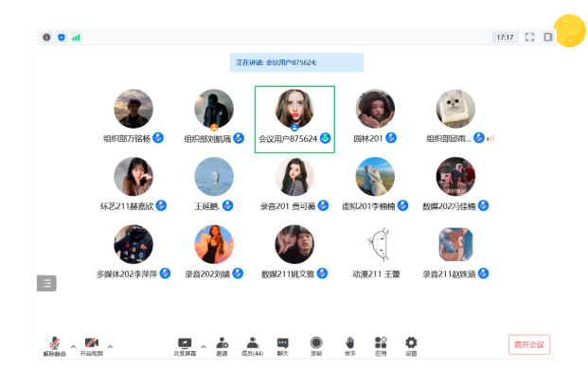Select participant tile 会议用户875624
Screen dimensions: 588x369
coord(294,119)
